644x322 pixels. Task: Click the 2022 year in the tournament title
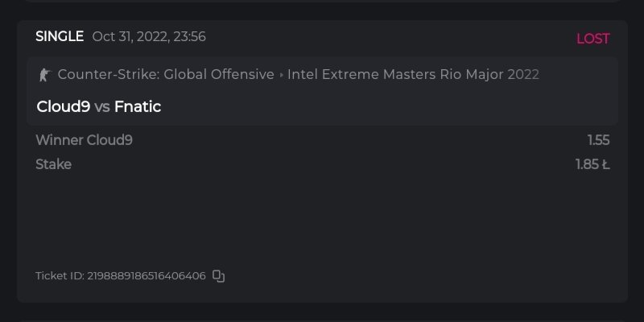coord(523,75)
